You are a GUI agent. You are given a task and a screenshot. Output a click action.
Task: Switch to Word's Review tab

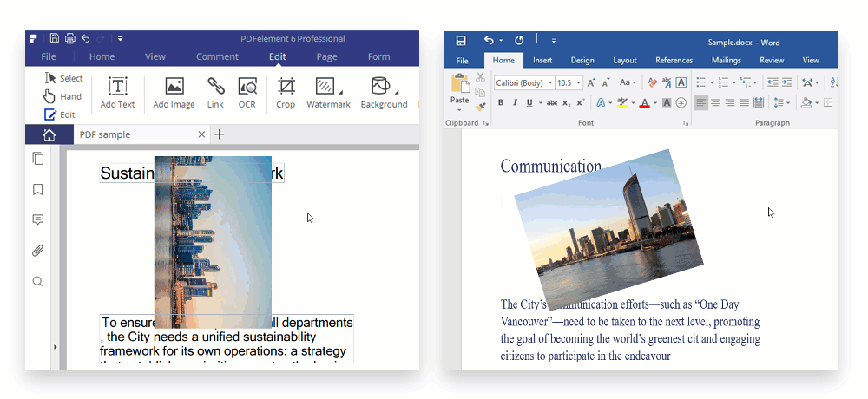pos(772,61)
